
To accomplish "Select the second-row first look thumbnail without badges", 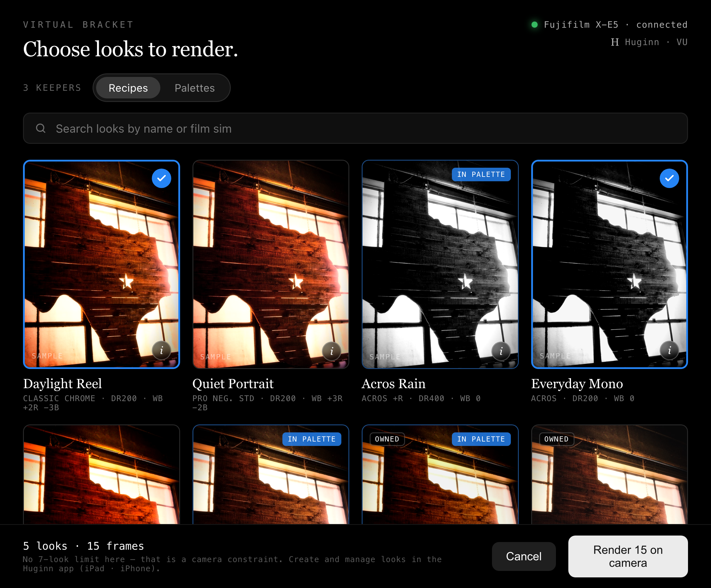I will point(102,475).
